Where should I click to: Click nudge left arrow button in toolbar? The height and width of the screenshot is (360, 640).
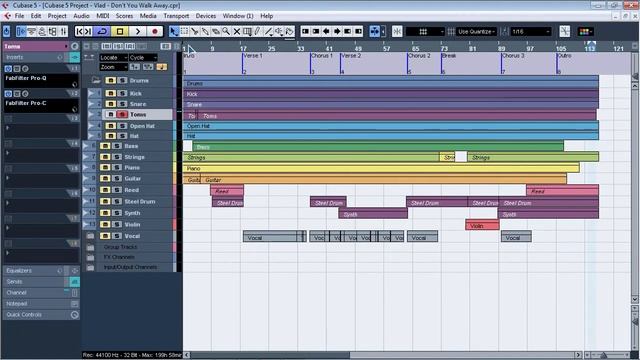(x=326, y=31)
